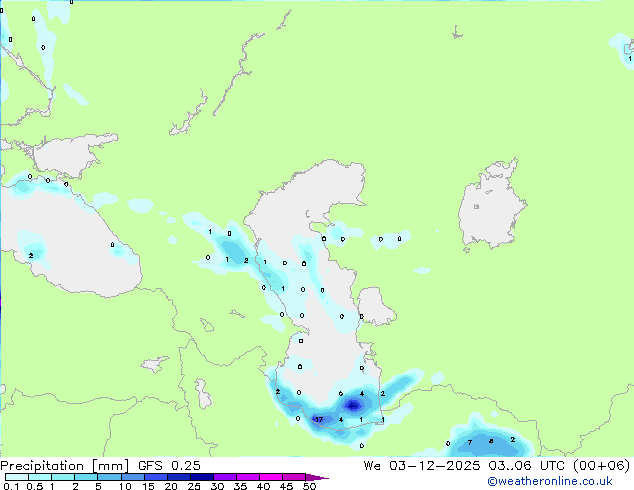
Task: Select the '0.1' legend scale label
Action: pos(11,486)
